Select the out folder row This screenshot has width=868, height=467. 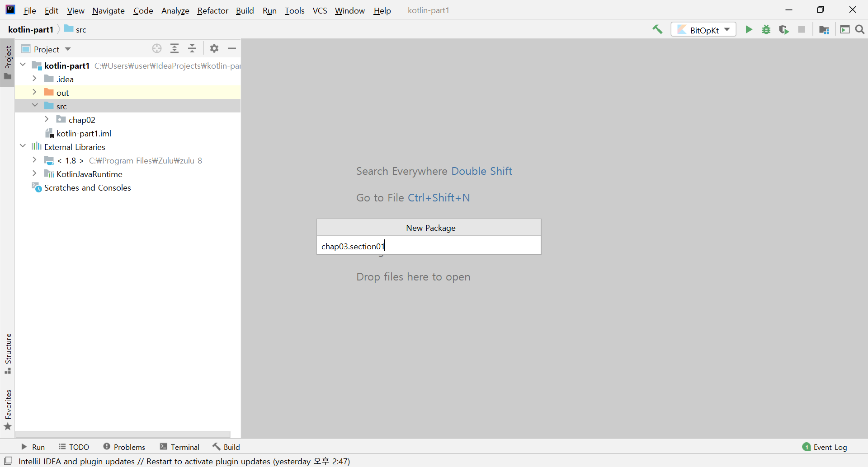click(x=128, y=93)
